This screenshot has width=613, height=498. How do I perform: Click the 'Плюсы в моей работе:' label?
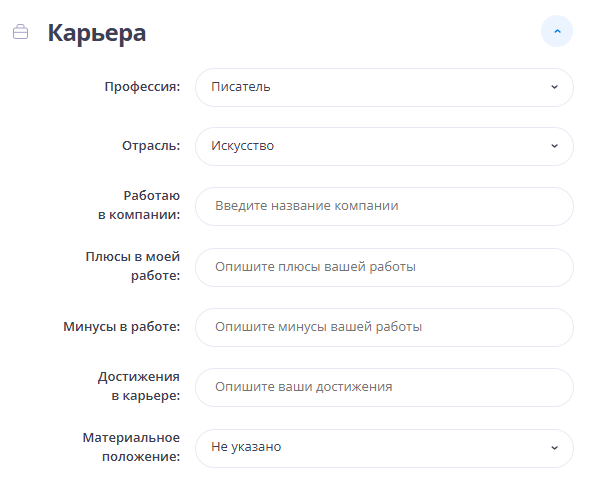pyautogui.click(x=133, y=266)
